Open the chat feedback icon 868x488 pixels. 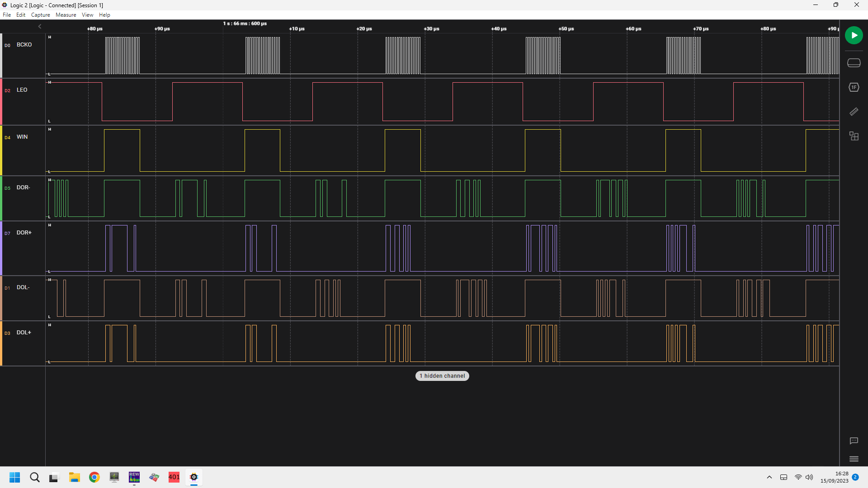(x=854, y=441)
